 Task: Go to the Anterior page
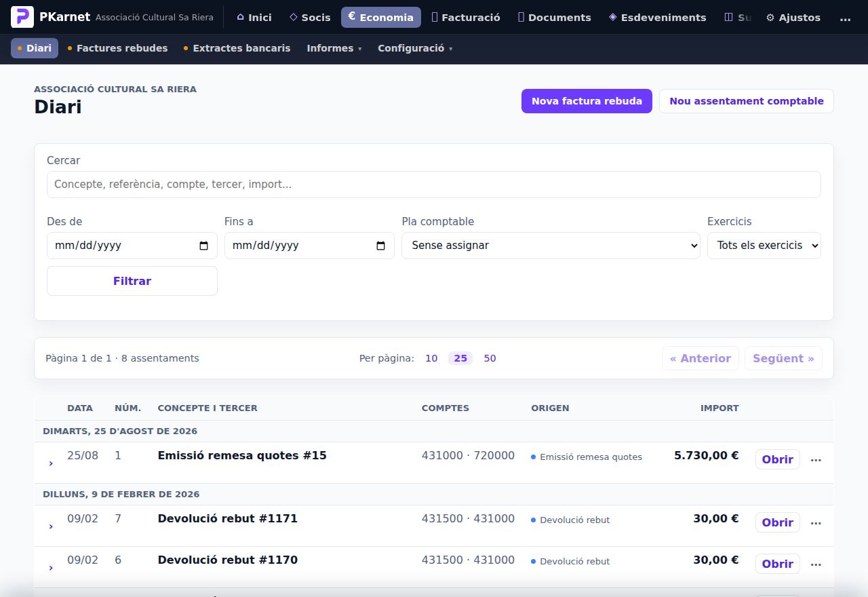[701, 358]
